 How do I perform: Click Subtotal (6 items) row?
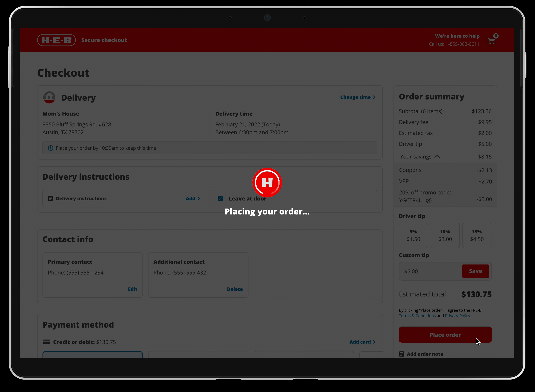point(445,111)
